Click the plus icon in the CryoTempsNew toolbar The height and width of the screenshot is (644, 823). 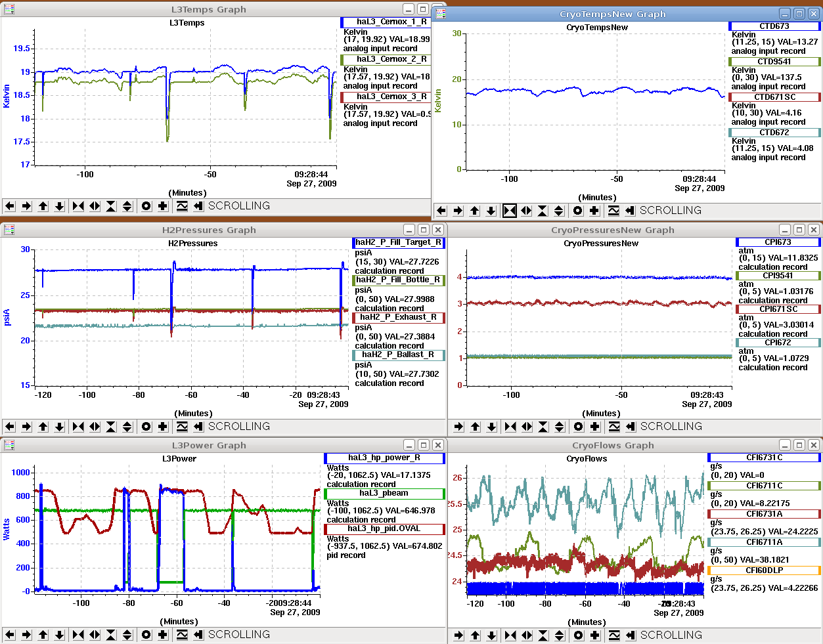pyautogui.click(x=594, y=211)
